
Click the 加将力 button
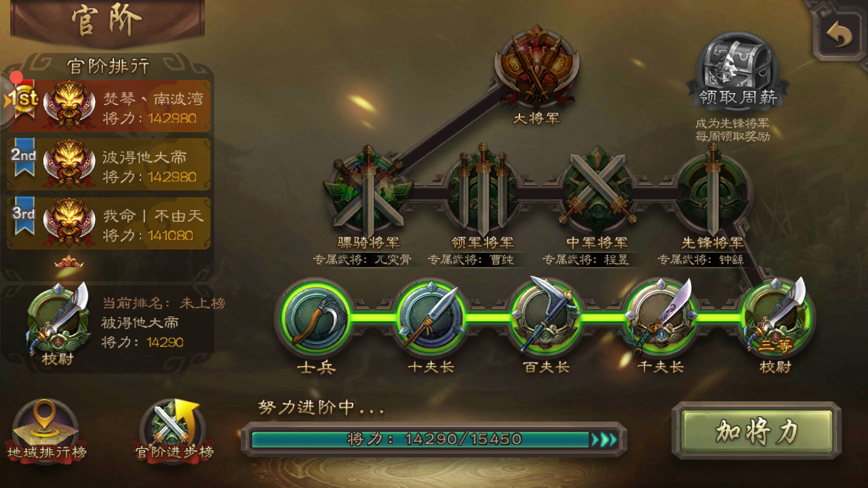pyautogui.click(x=757, y=430)
